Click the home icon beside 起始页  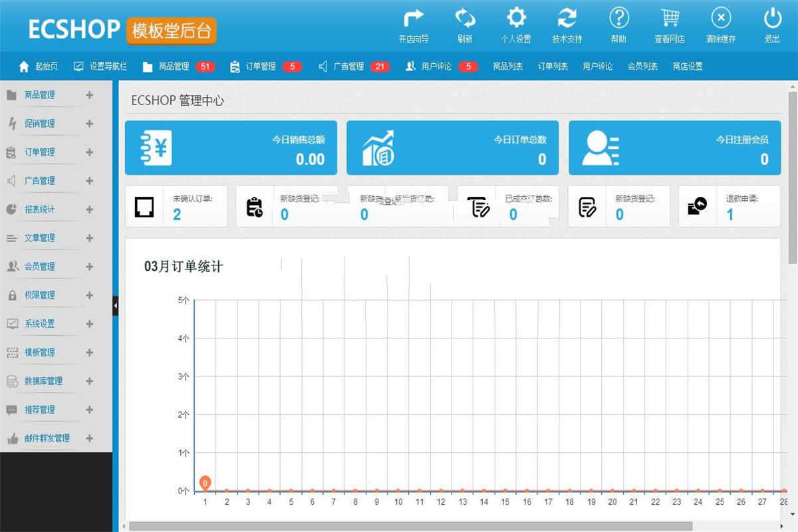coord(24,66)
